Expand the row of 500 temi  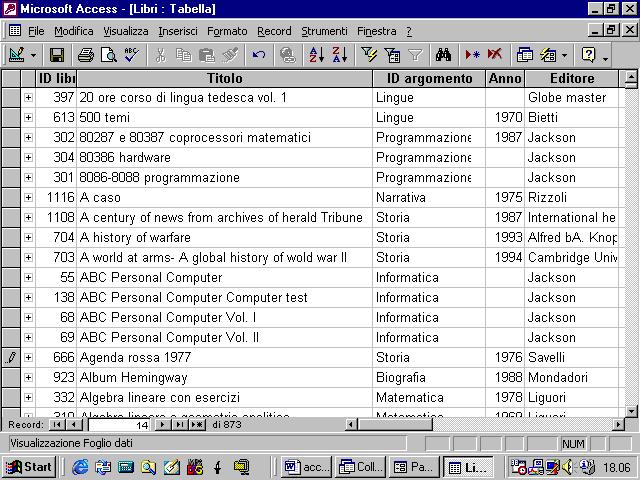point(28,117)
